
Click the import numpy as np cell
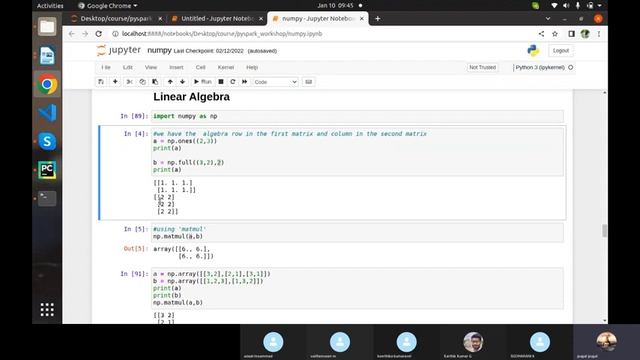tap(357, 116)
